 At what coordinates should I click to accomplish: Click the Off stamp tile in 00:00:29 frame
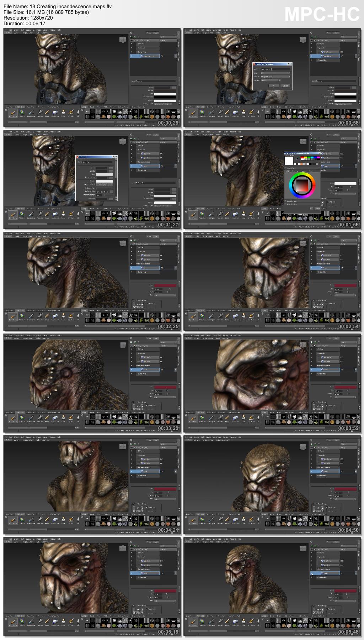click(x=87, y=111)
